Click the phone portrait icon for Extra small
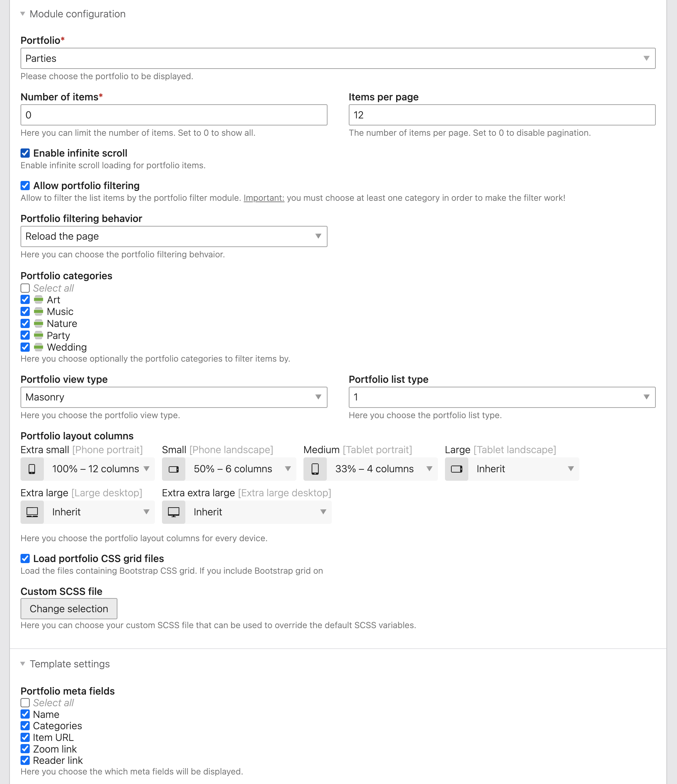The image size is (677, 784). click(32, 469)
